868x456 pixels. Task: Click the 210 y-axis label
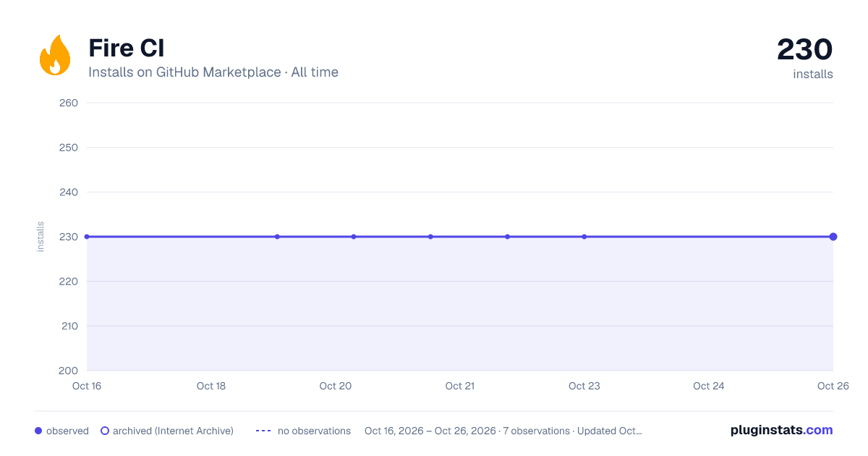point(69,326)
